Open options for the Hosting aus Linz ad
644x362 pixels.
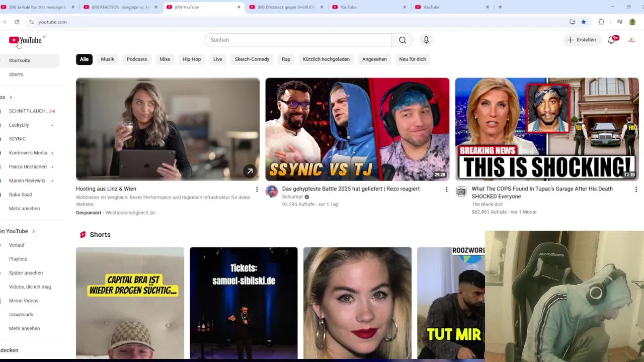click(257, 190)
